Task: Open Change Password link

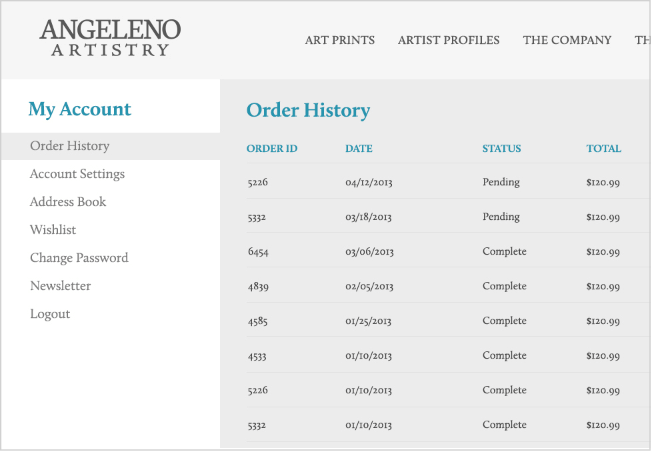Action: tap(79, 258)
